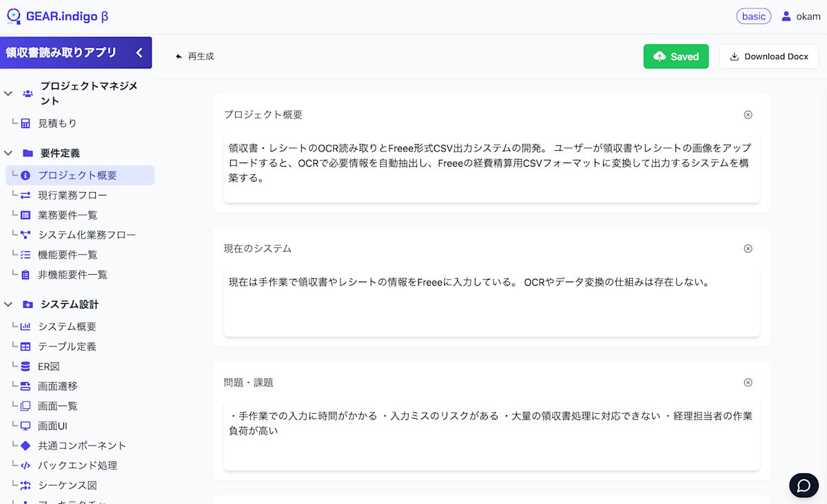
Task: Open the 画面UI screen design icon
Action: tap(25, 426)
